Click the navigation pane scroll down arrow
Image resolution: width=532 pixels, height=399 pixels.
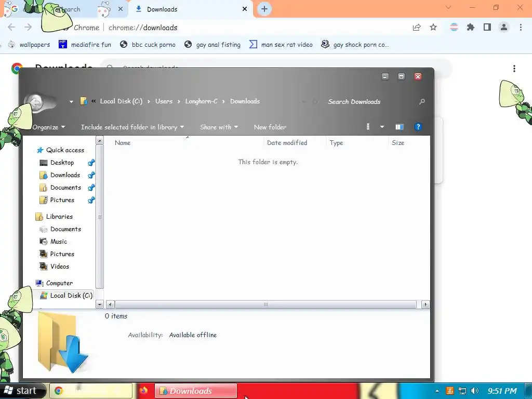point(100,304)
